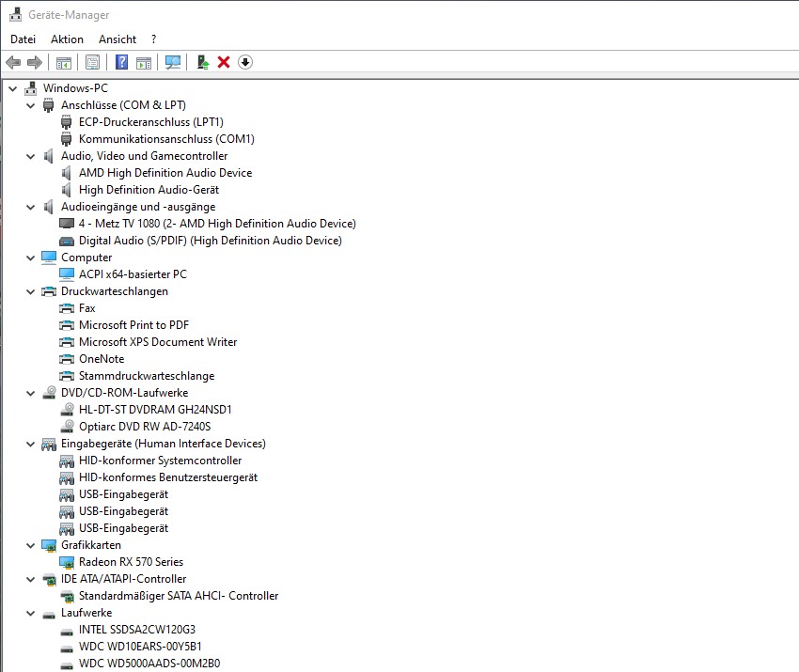Screen dimensions: 799x672
Task: Click the down-arrow disable device icon
Action: pos(245,62)
